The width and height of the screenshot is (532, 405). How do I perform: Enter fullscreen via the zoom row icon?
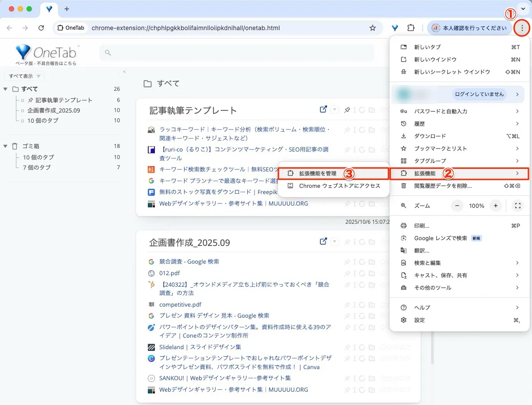[x=517, y=206]
